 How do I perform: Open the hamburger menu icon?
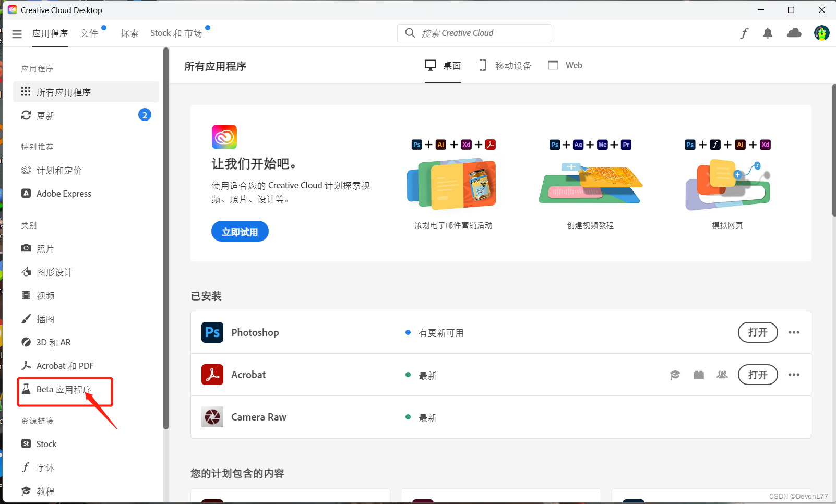(17, 34)
